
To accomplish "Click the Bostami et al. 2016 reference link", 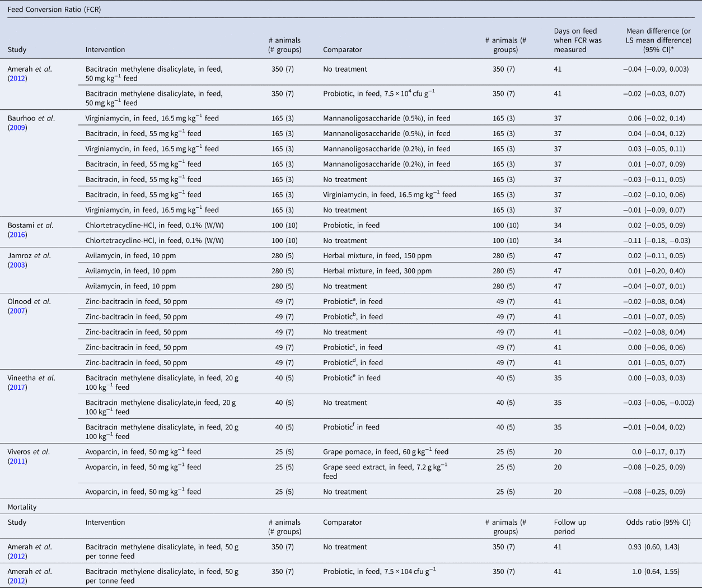I will (17, 235).
